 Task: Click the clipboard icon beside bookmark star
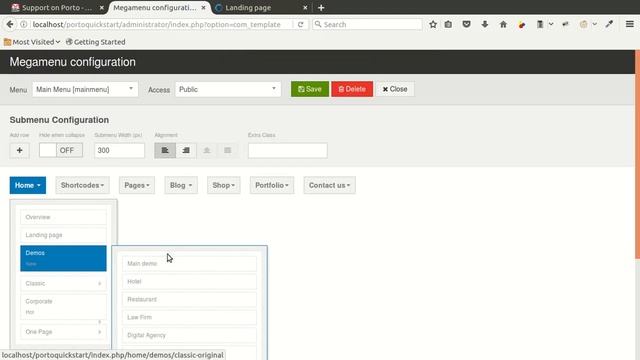coord(448,24)
